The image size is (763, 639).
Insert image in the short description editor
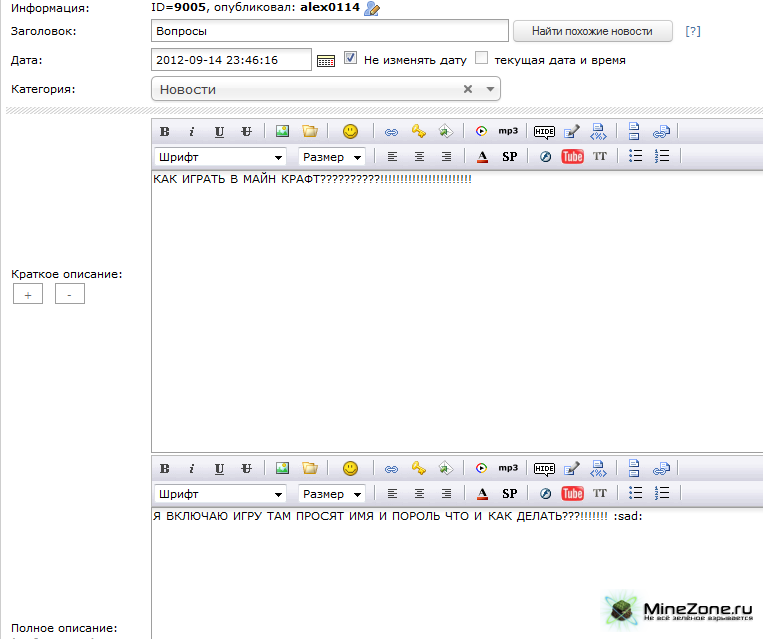pos(283,131)
